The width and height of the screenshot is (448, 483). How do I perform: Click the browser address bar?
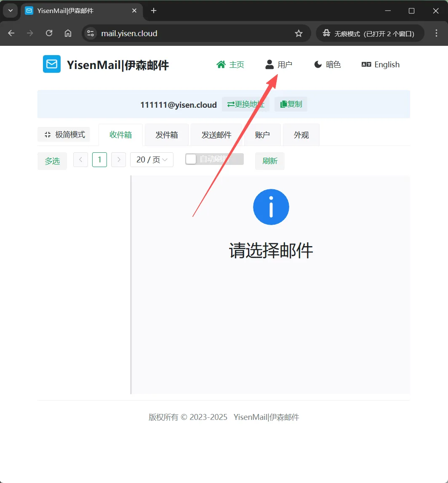pos(168,33)
